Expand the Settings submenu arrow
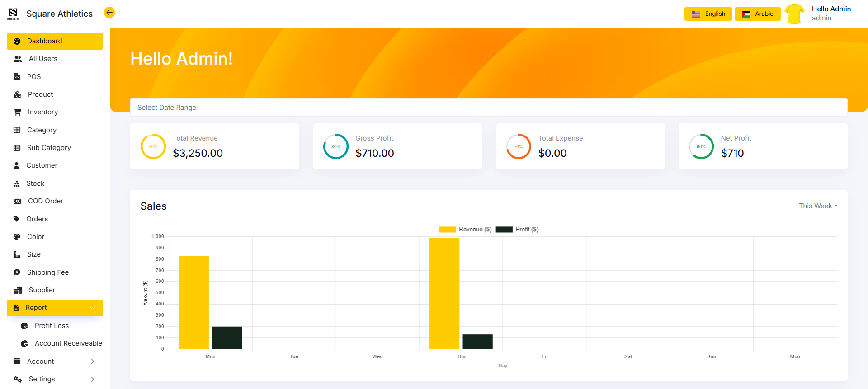Image resolution: width=868 pixels, height=389 pixels. pos(93,379)
